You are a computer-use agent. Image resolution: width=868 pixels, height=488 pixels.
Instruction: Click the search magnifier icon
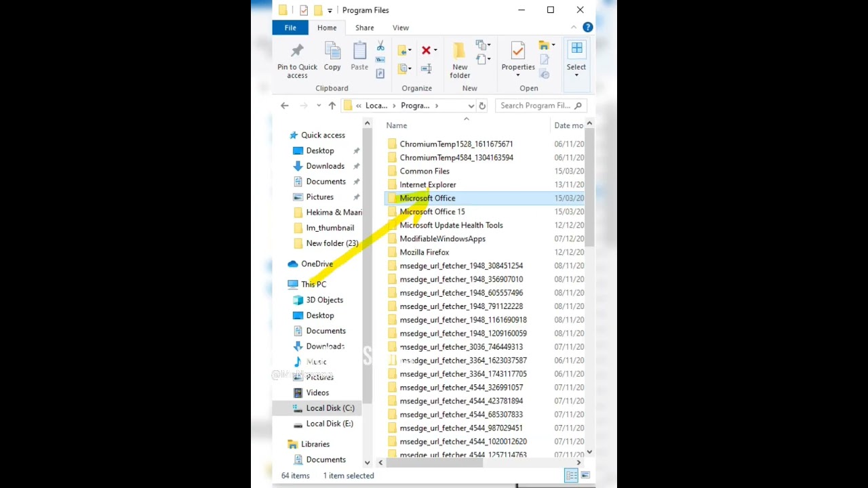(578, 106)
